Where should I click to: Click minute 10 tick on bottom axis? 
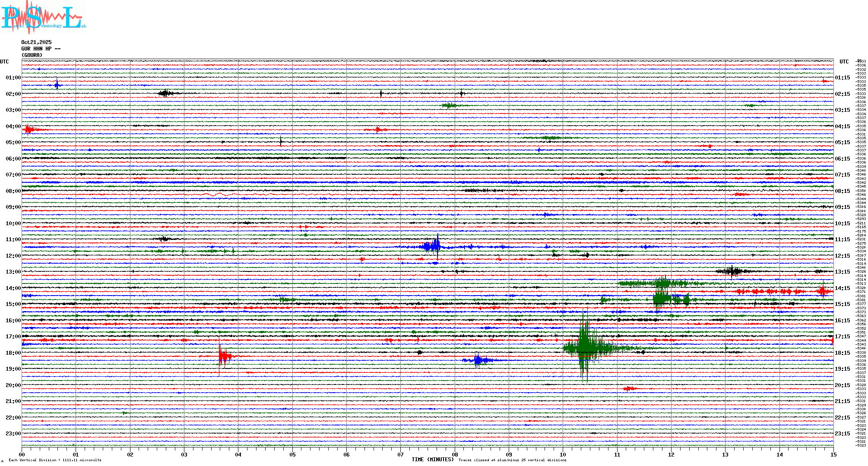tap(563, 454)
